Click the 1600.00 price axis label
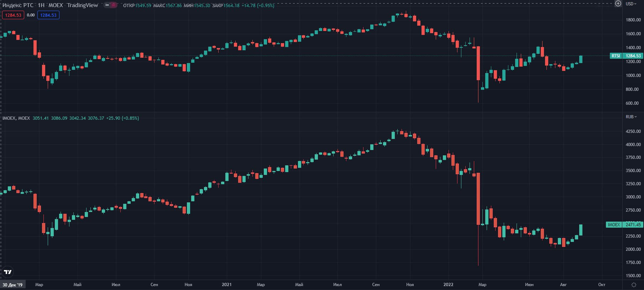644x290 pixels. [x=633, y=34]
